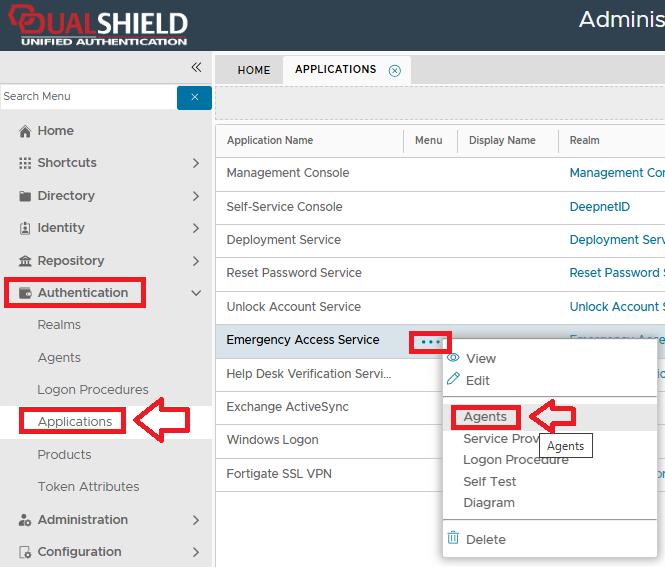Close the Applications tab
This screenshot has width=665, height=569.
coord(395,70)
